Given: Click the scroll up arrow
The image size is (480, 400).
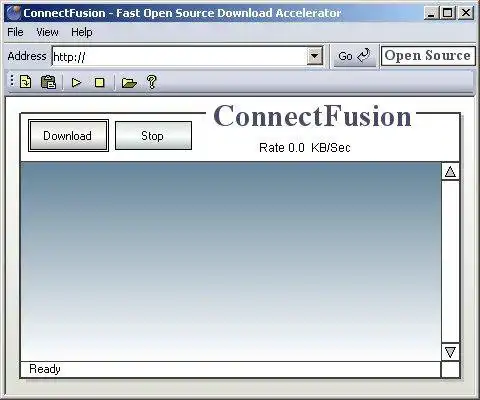Looking at the screenshot, I should (450, 171).
